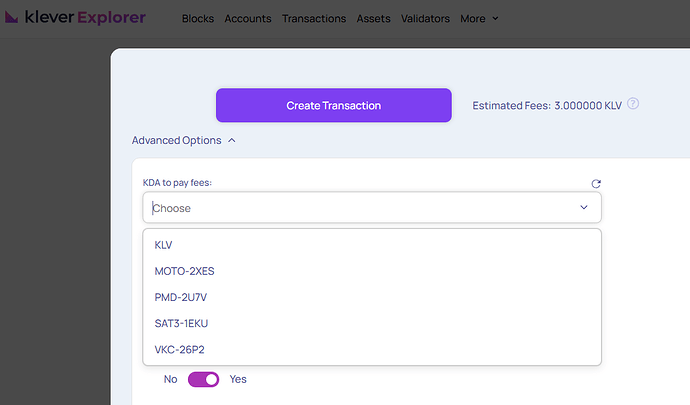Click the estimated fees help icon
The width and height of the screenshot is (690, 405).
(633, 104)
